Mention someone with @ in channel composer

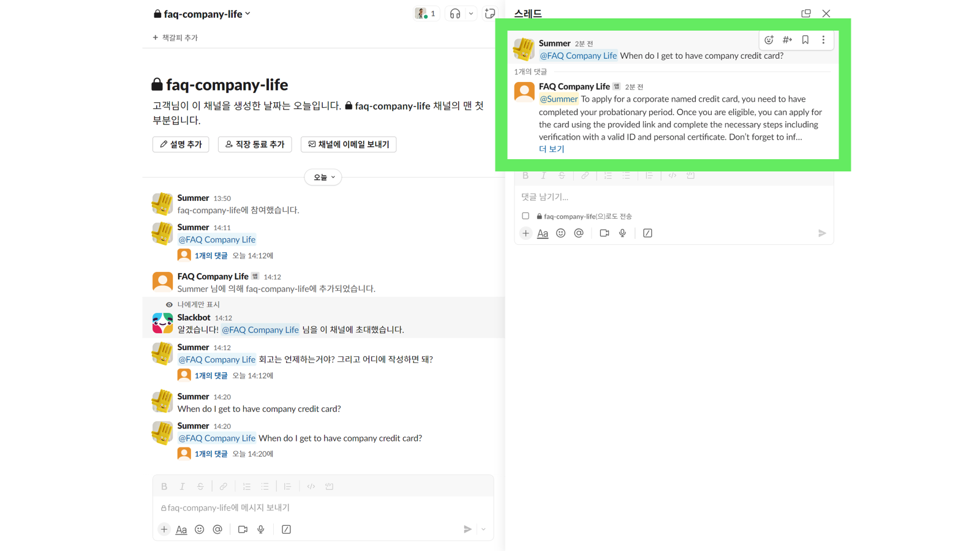coord(217,530)
